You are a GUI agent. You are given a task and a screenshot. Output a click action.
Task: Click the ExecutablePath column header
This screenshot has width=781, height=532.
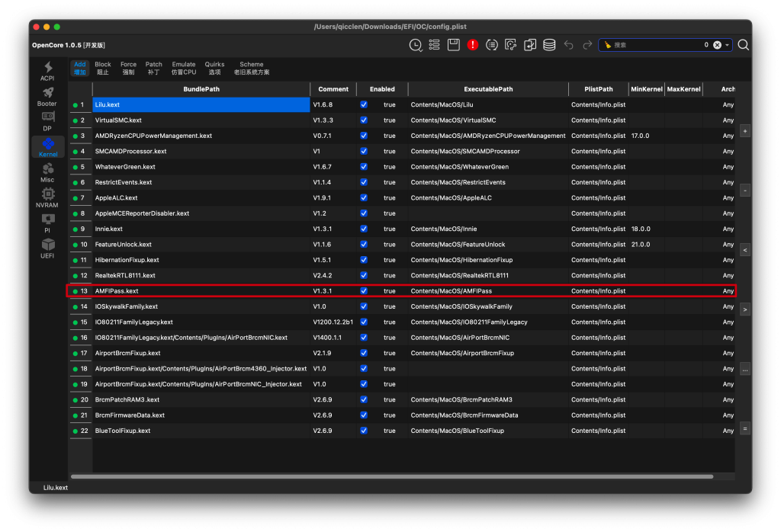click(488, 89)
